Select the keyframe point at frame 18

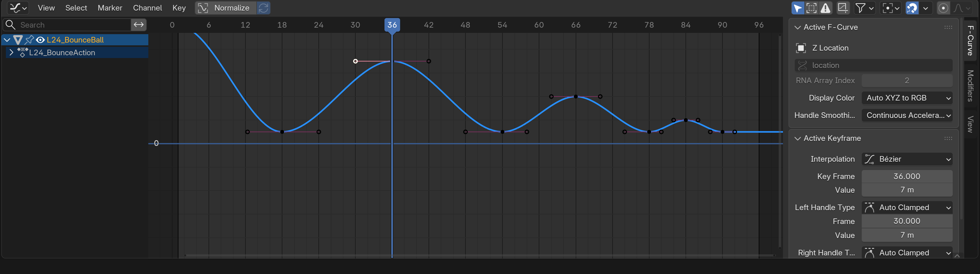point(282,132)
